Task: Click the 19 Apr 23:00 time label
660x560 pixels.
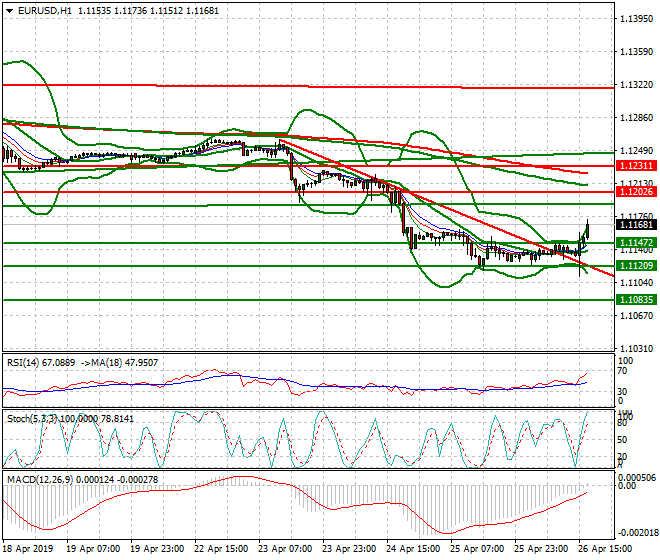Action: (157, 549)
